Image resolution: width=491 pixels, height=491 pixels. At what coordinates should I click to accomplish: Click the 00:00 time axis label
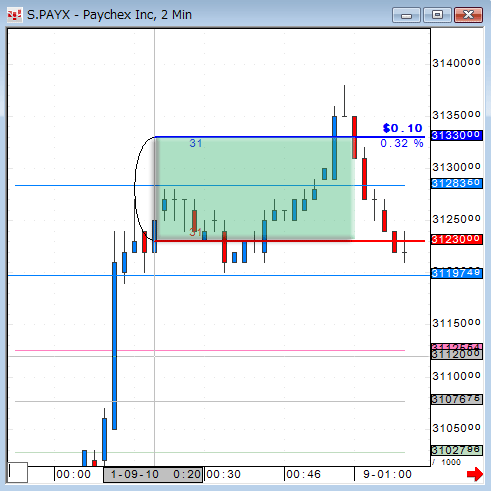pos(73,474)
